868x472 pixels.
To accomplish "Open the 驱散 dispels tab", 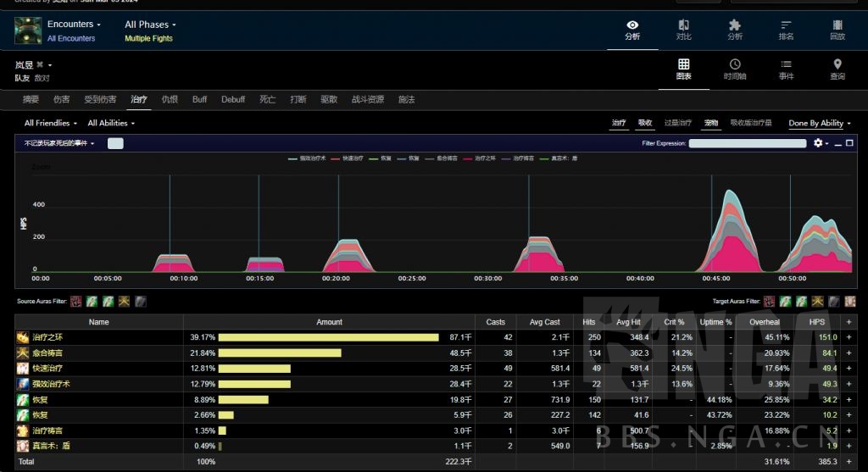I will [329, 100].
